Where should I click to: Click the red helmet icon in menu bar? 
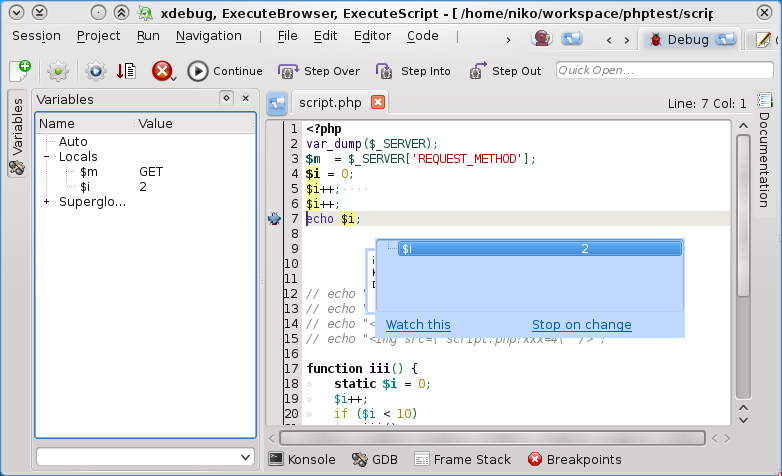point(542,38)
